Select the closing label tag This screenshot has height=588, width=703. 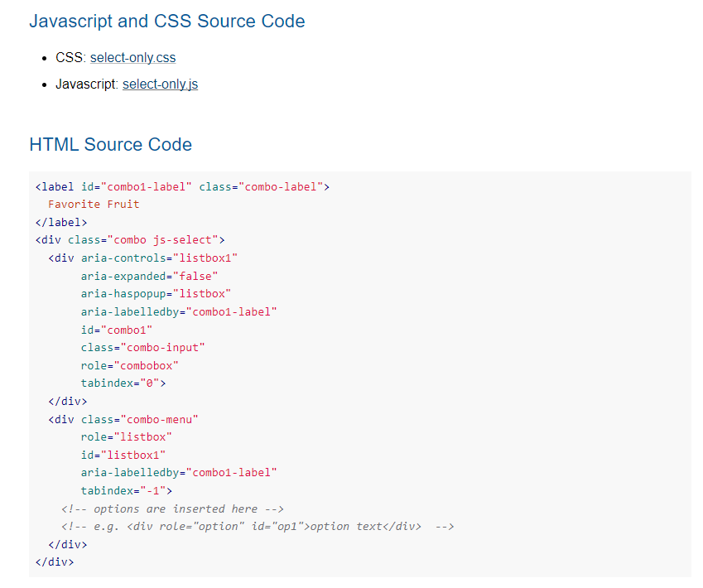click(60, 221)
